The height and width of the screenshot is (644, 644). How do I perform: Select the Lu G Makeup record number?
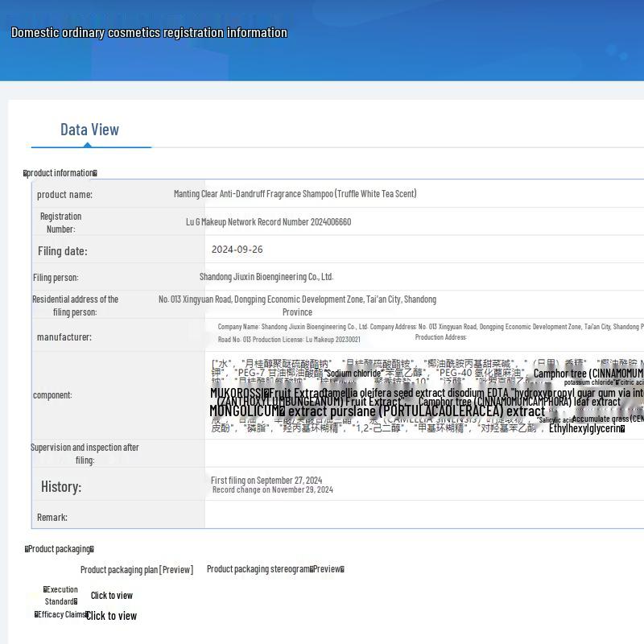coord(268,222)
